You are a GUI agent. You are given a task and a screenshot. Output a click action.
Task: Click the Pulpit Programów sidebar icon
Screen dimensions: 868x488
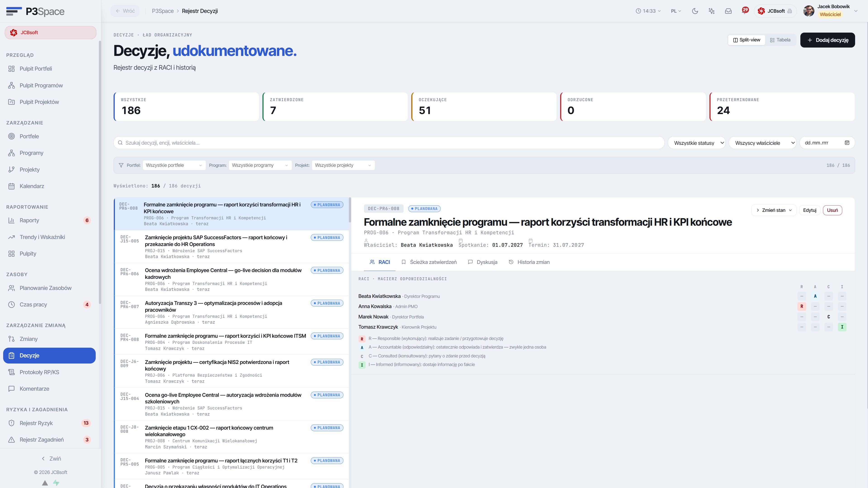tap(12, 85)
